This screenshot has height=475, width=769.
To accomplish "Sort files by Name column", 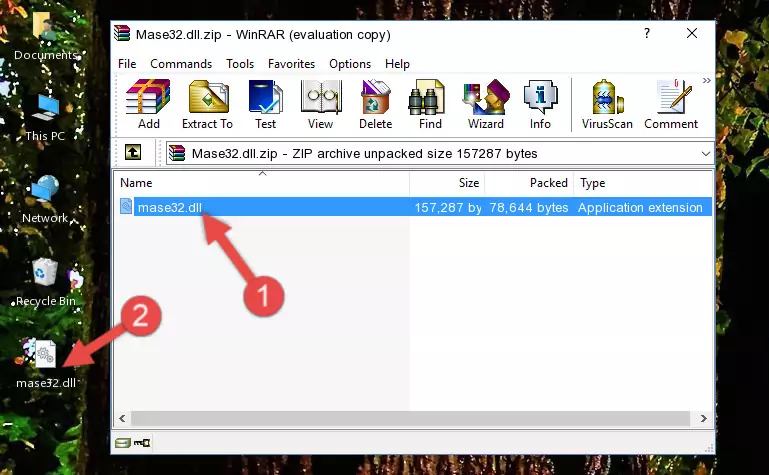I will click(262, 183).
